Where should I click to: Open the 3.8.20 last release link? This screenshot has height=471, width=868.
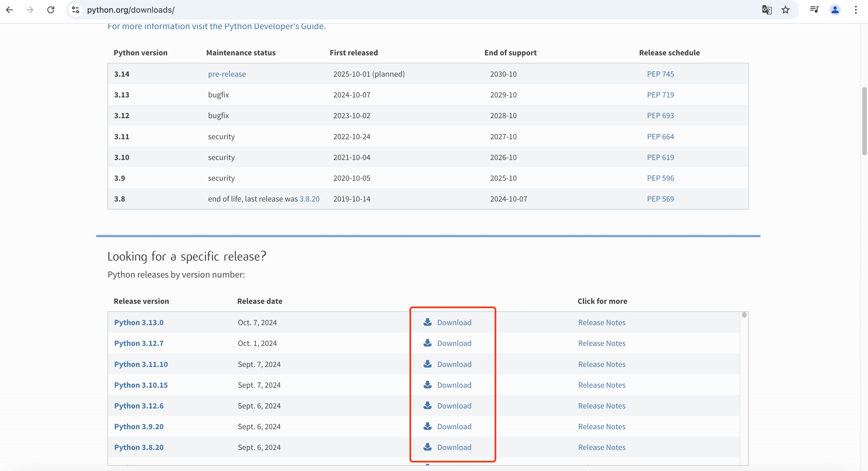[309, 199]
